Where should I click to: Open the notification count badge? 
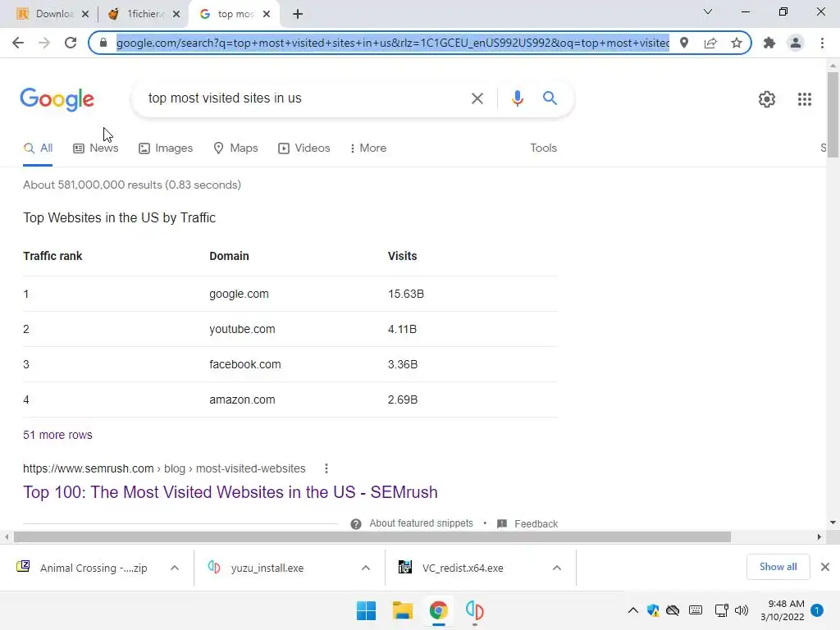tap(816, 610)
